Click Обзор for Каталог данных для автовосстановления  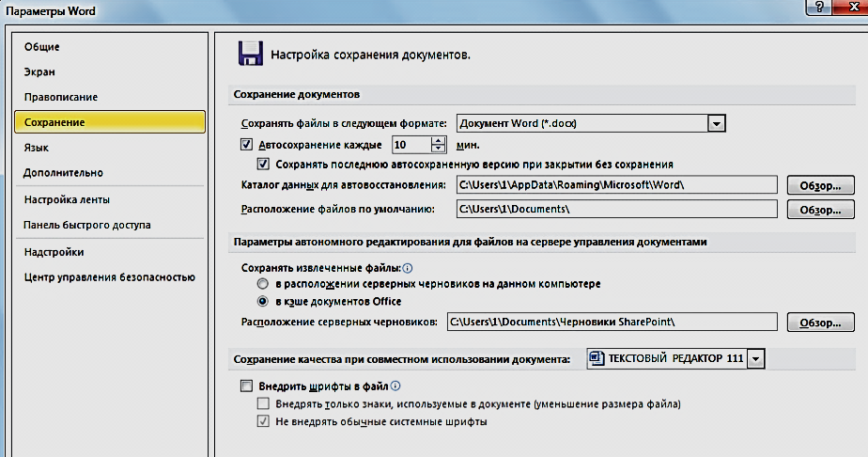pos(820,185)
